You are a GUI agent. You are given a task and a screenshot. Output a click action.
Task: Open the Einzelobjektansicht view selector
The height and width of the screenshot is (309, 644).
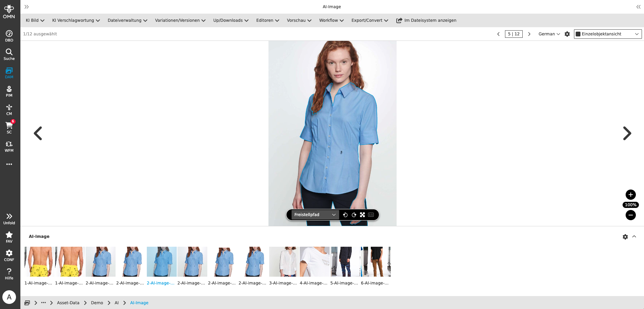point(608,34)
